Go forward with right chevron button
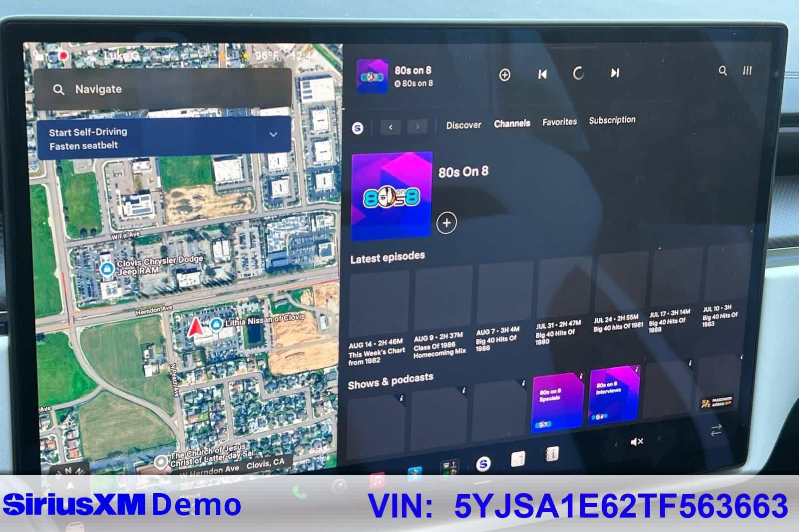The height and width of the screenshot is (532, 799). click(x=417, y=127)
